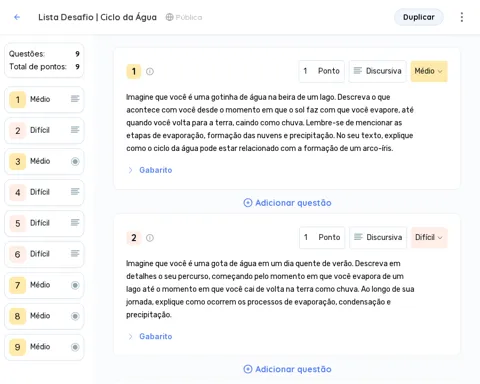Expand Gabarito under question 2
Screen dimensions: 480x384
pyautogui.click(x=150, y=336)
